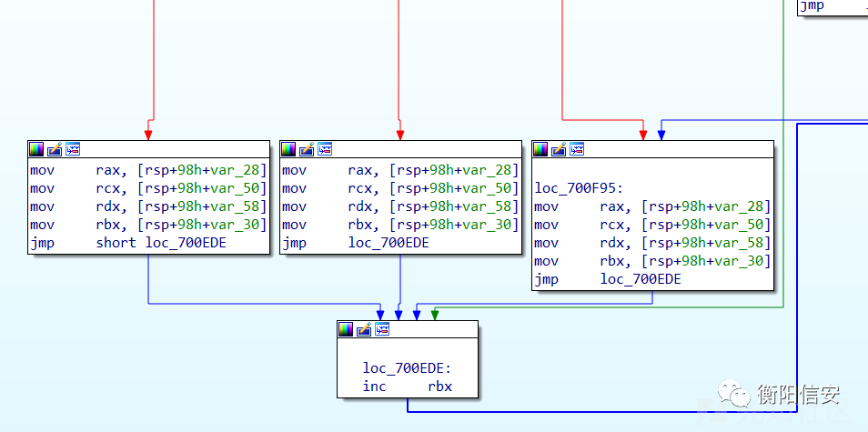Image resolution: width=868 pixels, height=432 pixels.
Task: Click the pencil edit icon on loc_700F95 block
Action: [559, 149]
